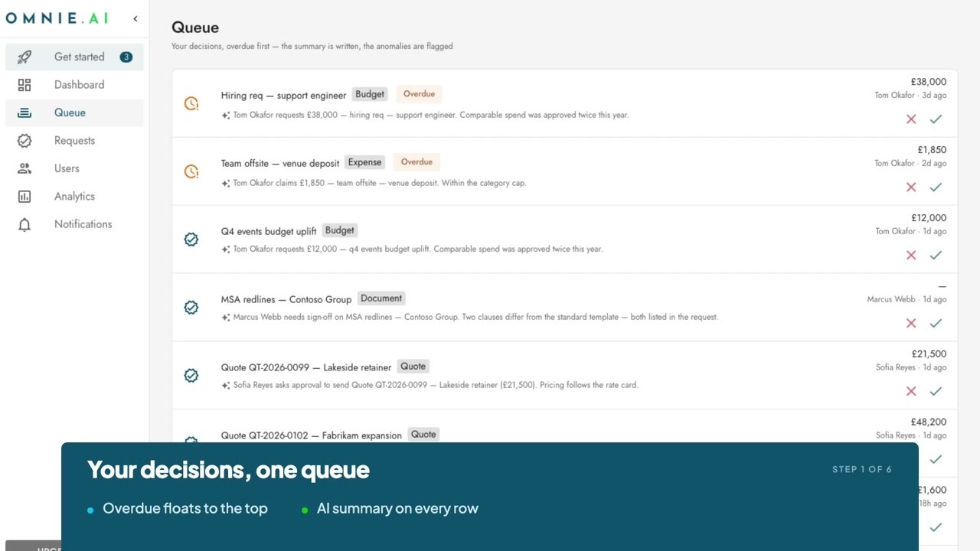Viewport: 980px width, 551px height.
Task: Open Analytics in the sidebar
Action: [74, 197]
